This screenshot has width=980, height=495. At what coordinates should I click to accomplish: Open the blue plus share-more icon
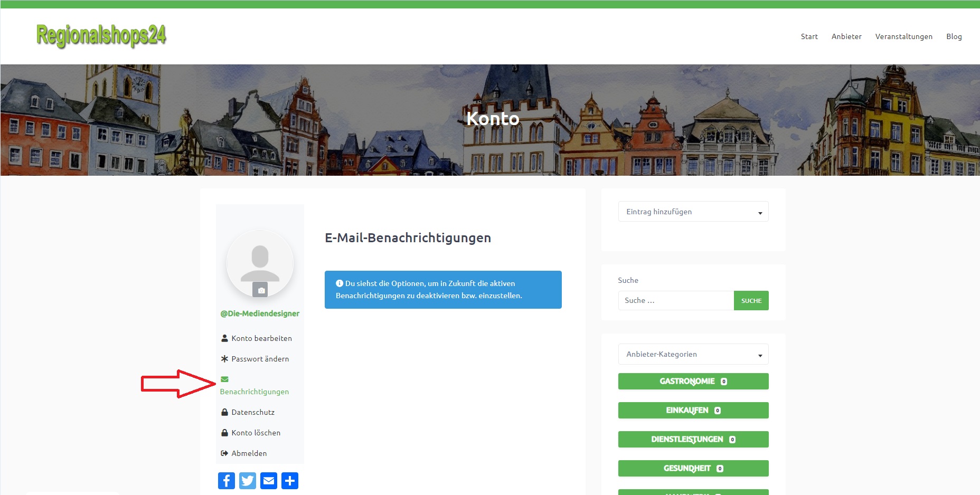290,481
